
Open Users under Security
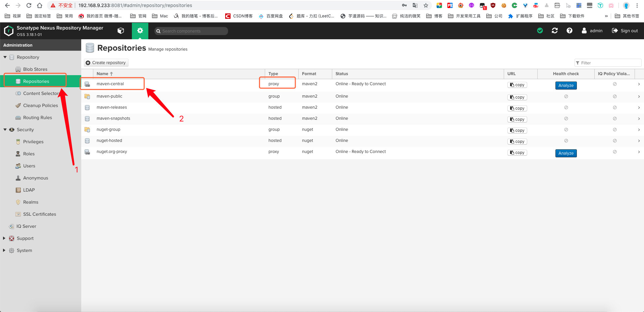[29, 166]
